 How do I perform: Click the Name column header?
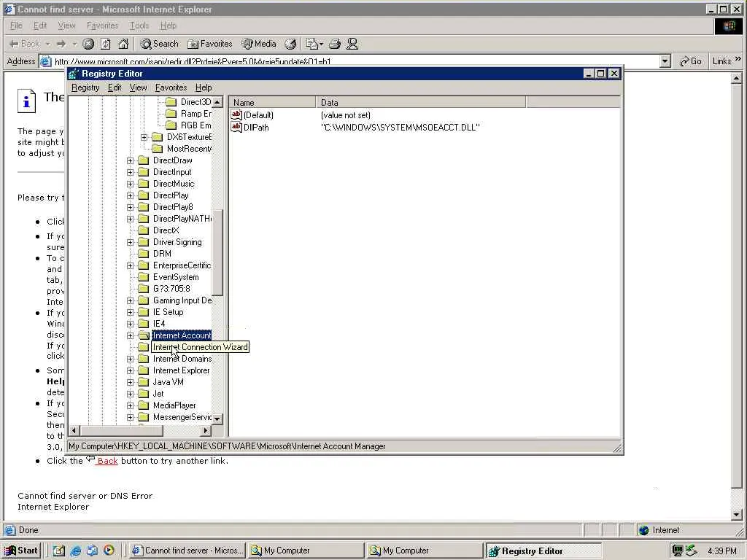(272, 102)
